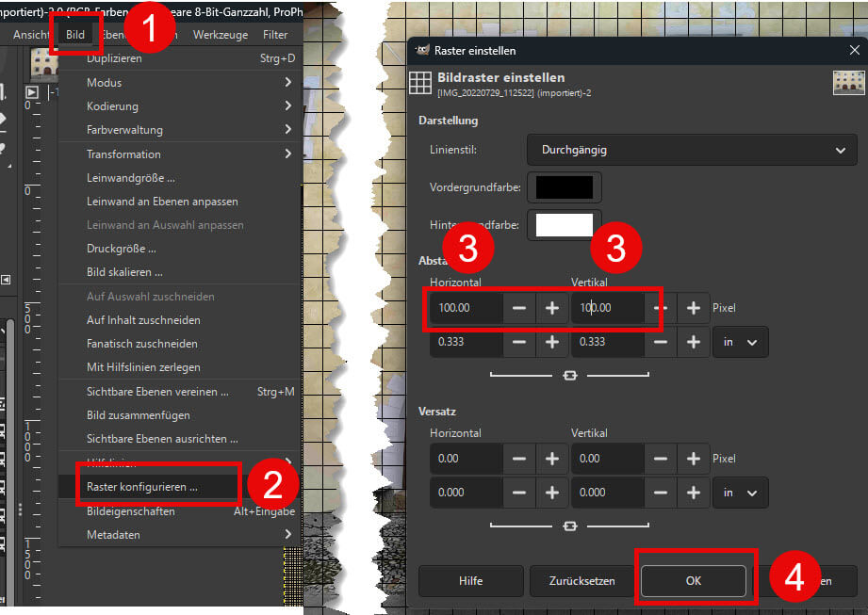Pick the black Vordergrundfarbe color swatch
This screenshot has height=615, width=868.
(564, 187)
